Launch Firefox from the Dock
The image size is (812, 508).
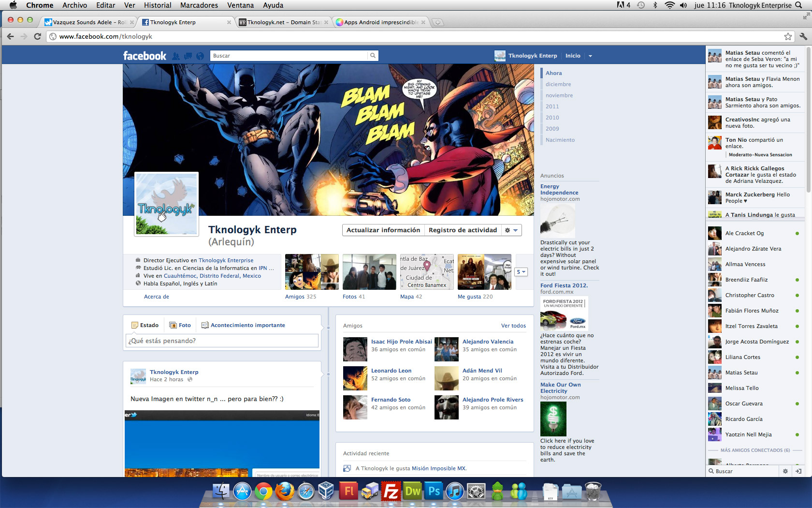[x=285, y=492]
